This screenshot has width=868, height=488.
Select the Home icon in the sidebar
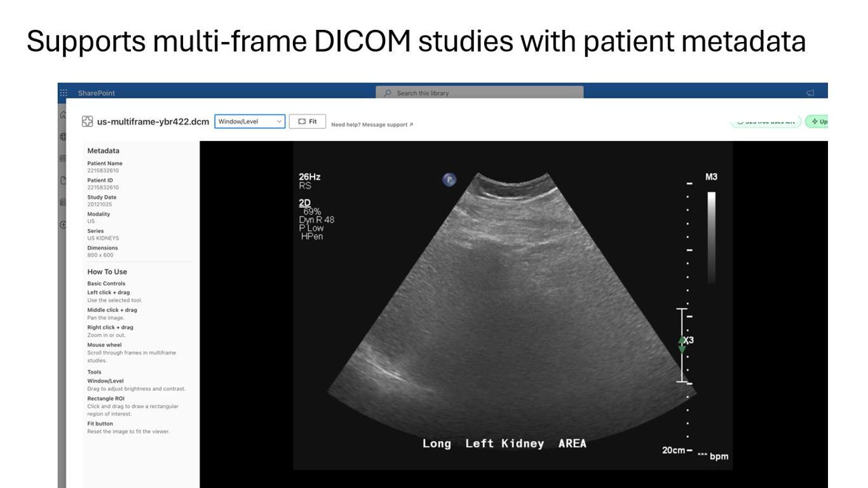pos(64,115)
